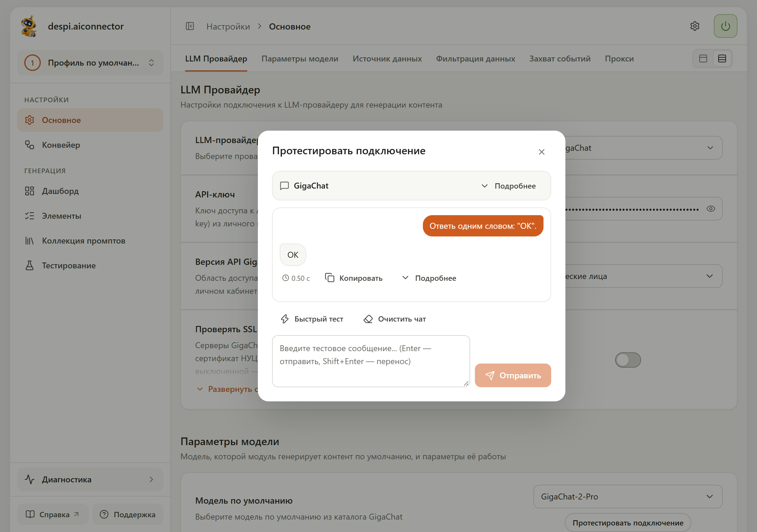Switch to compact layout view icon
The width and height of the screenshot is (757, 532).
[x=703, y=59]
